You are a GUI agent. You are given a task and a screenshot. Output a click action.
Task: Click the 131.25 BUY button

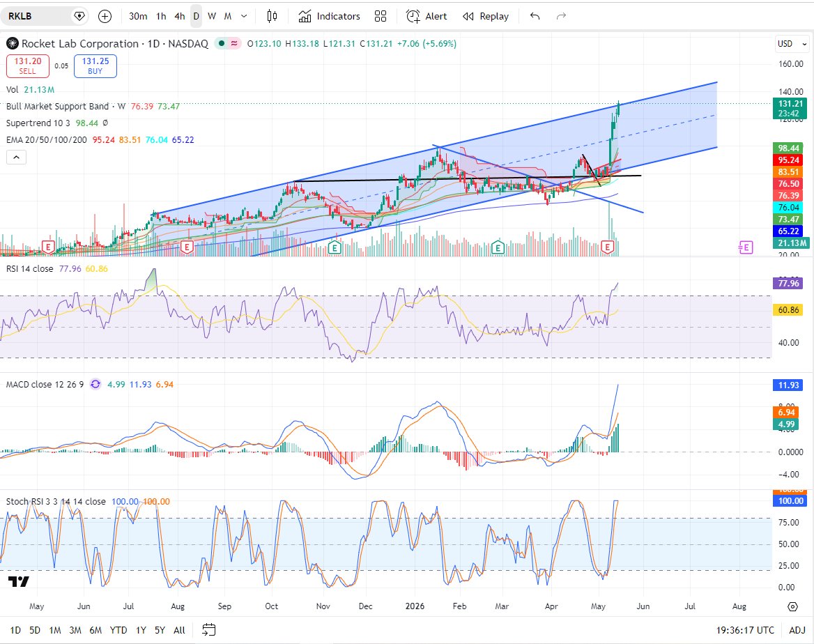95,66
